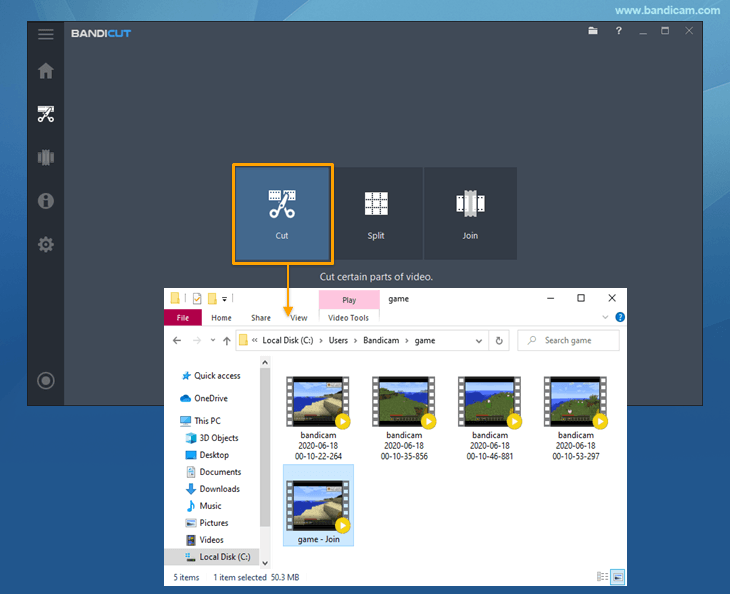
Task: Expand the Explorer ribbon chevron
Action: pos(605,317)
